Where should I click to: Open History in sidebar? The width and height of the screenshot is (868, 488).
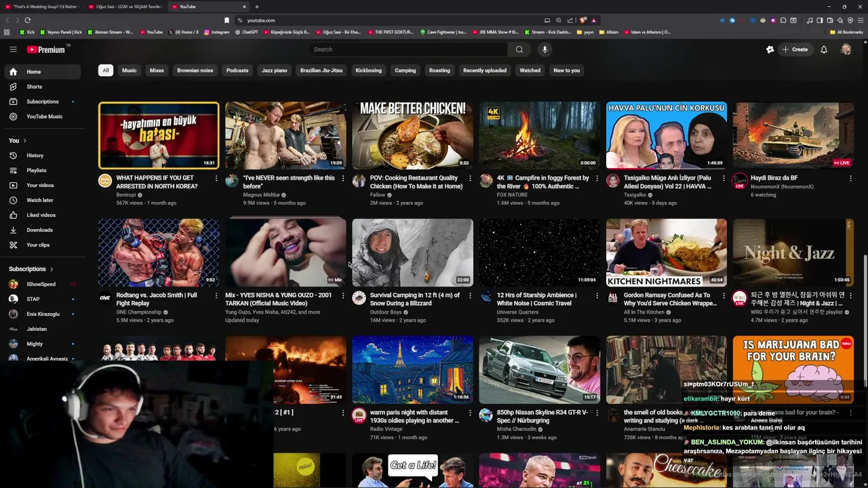coord(44,156)
